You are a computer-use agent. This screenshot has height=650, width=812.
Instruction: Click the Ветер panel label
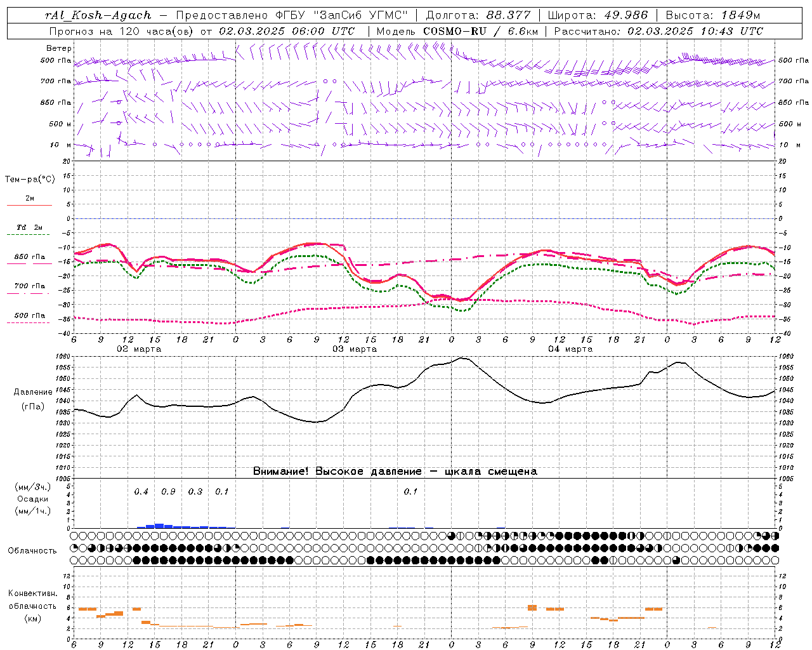click(59, 48)
